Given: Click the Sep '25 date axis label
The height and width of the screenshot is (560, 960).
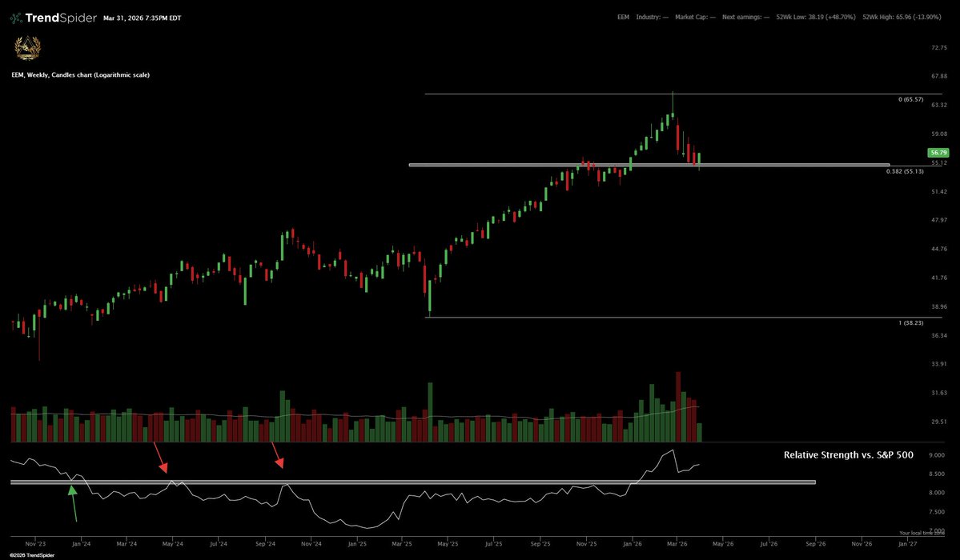Looking at the screenshot, I should pyautogui.click(x=540, y=543).
